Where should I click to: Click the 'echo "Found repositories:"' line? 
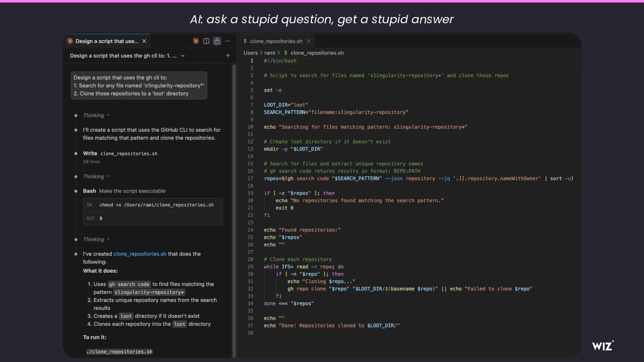pyautogui.click(x=302, y=230)
